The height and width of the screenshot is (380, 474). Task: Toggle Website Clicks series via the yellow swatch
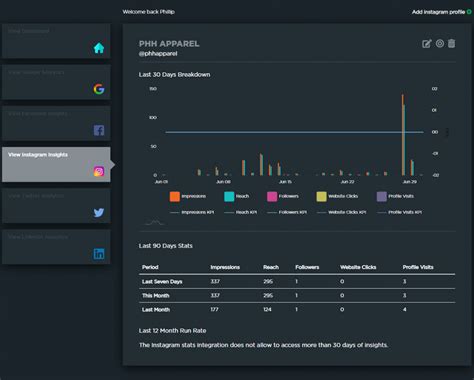click(x=321, y=196)
